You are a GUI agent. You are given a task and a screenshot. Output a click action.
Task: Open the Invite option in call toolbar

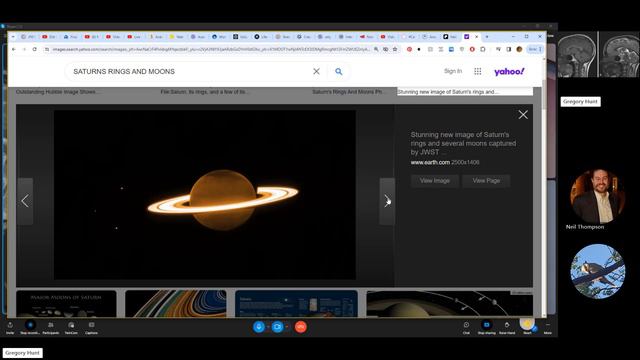point(10,327)
